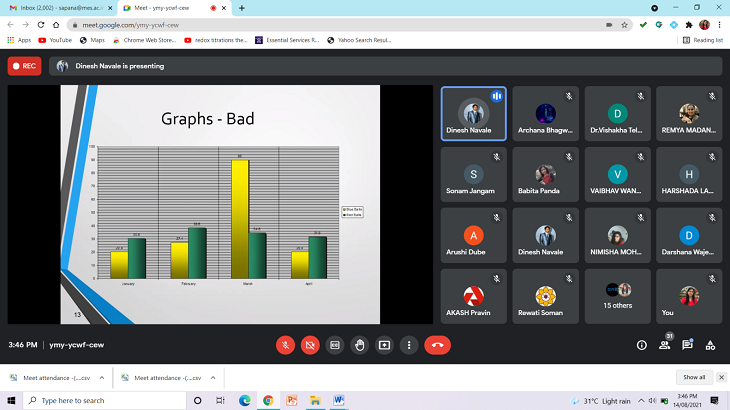The image size is (730, 410).
Task: Open the three-dot more options menu
Action: click(x=408, y=345)
